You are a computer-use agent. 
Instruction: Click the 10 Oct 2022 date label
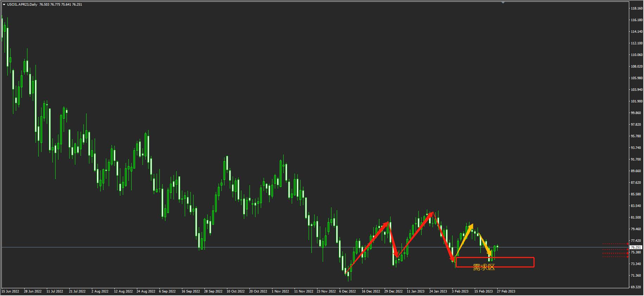(236, 291)
